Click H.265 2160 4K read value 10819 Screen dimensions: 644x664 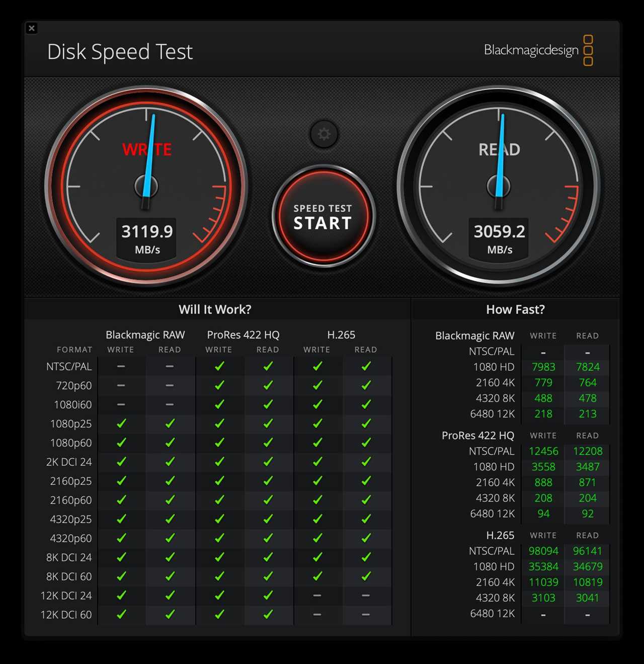tap(588, 582)
